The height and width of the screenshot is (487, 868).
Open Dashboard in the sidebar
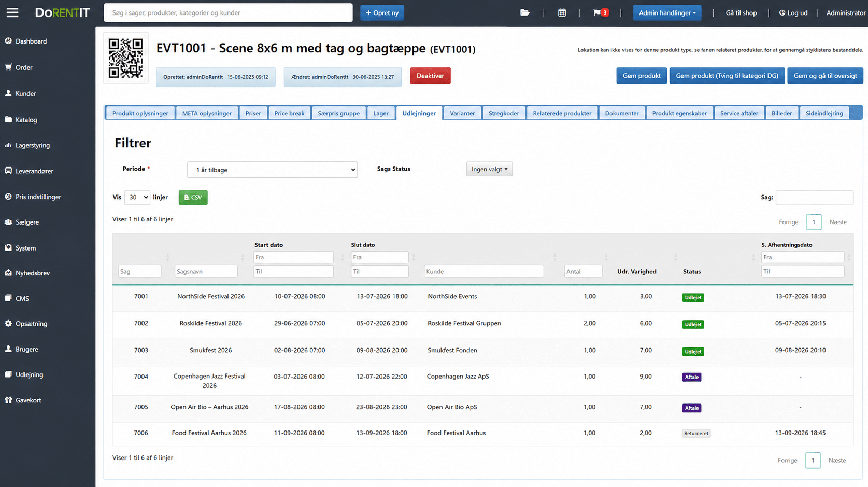(x=31, y=41)
